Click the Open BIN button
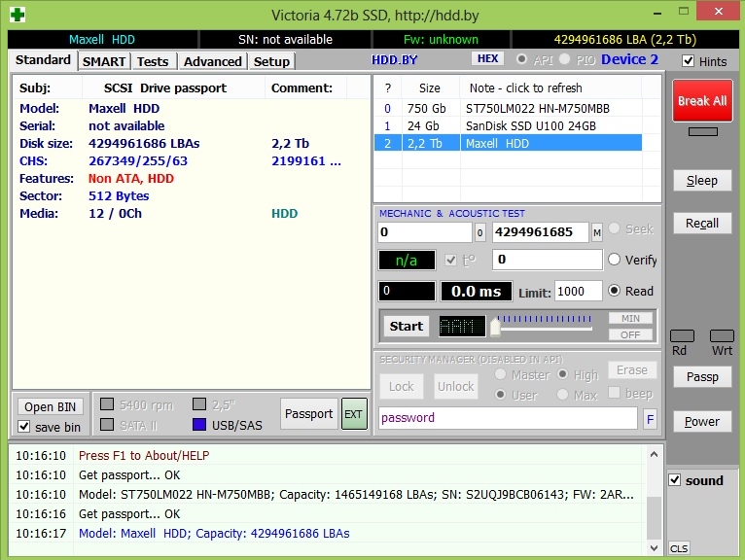745x560 pixels. click(x=51, y=406)
